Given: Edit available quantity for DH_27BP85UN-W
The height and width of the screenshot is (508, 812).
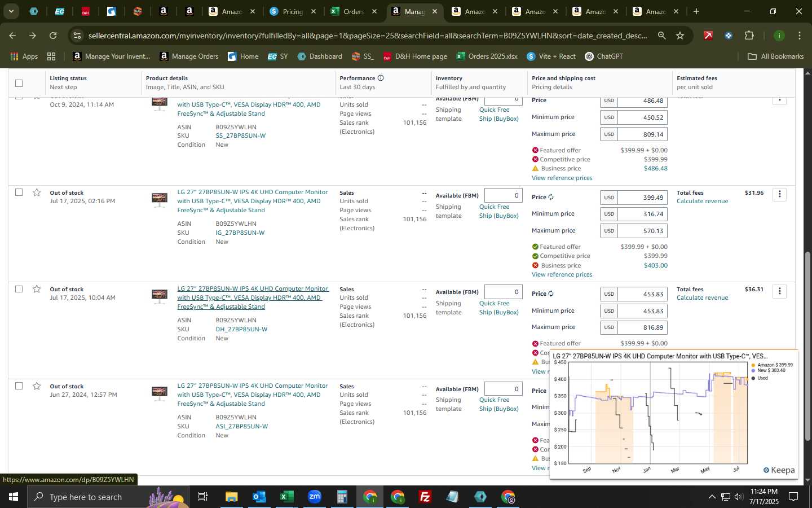Looking at the screenshot, I should pos(503,292).
